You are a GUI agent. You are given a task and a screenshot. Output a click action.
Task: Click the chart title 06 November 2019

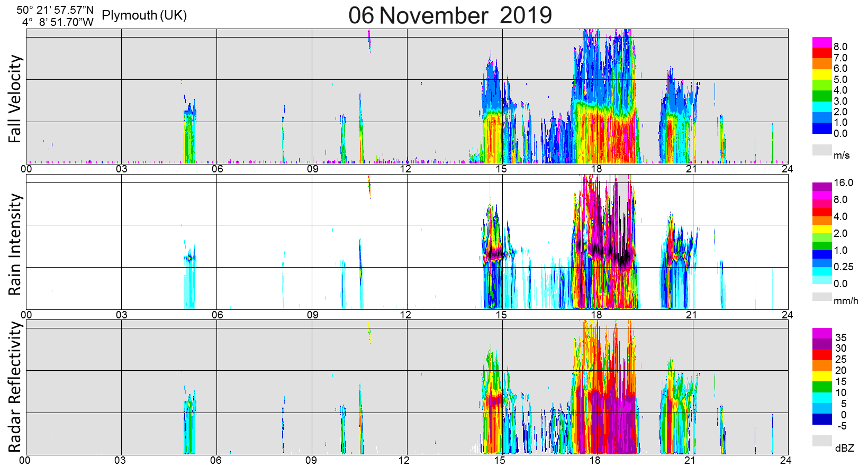450,15
